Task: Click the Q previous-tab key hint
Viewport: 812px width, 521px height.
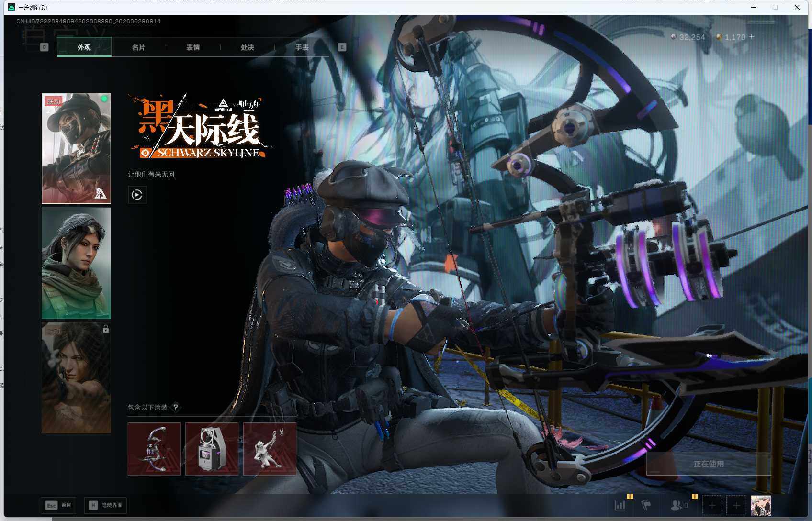Action: [x=45, y=47]
